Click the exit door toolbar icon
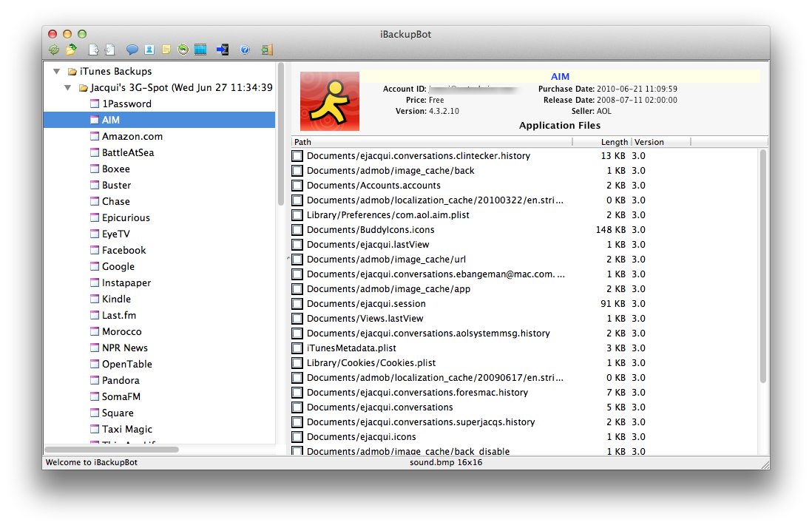This screenshot has height=528, width=812. pyautogui.click(x=267, y=50)
